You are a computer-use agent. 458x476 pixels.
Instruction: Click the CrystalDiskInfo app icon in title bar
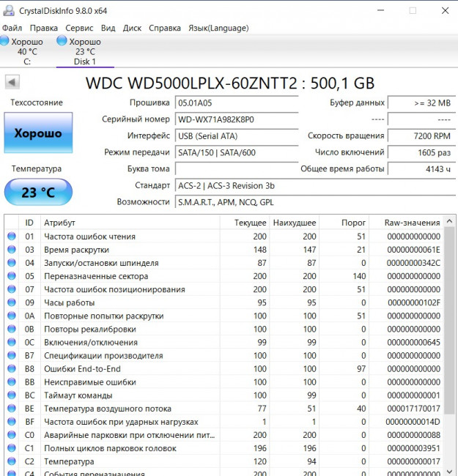click(x=9, y=11)
